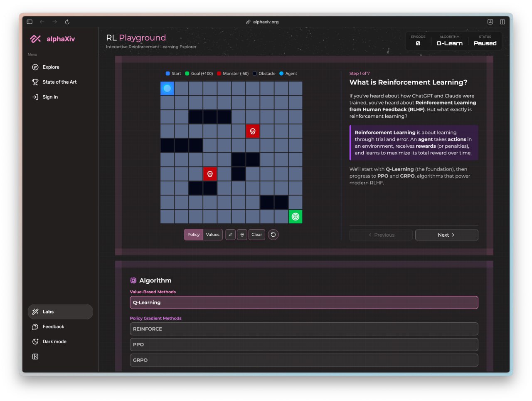Screen dimensions: 532x401
Task: Collapse the sidebar using bottom panel icon
Action: click(x=35, y=356)
